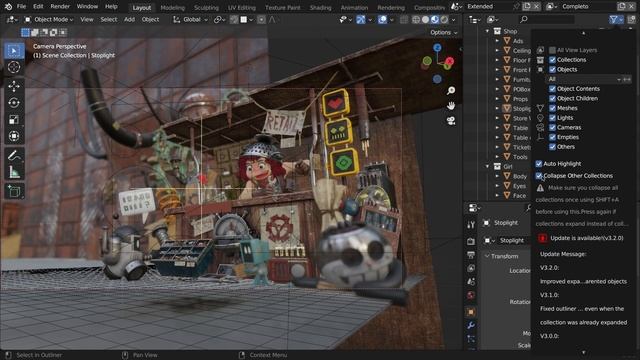
Task: Click the blue Z axis gizmo
Action: pos(437,48)
